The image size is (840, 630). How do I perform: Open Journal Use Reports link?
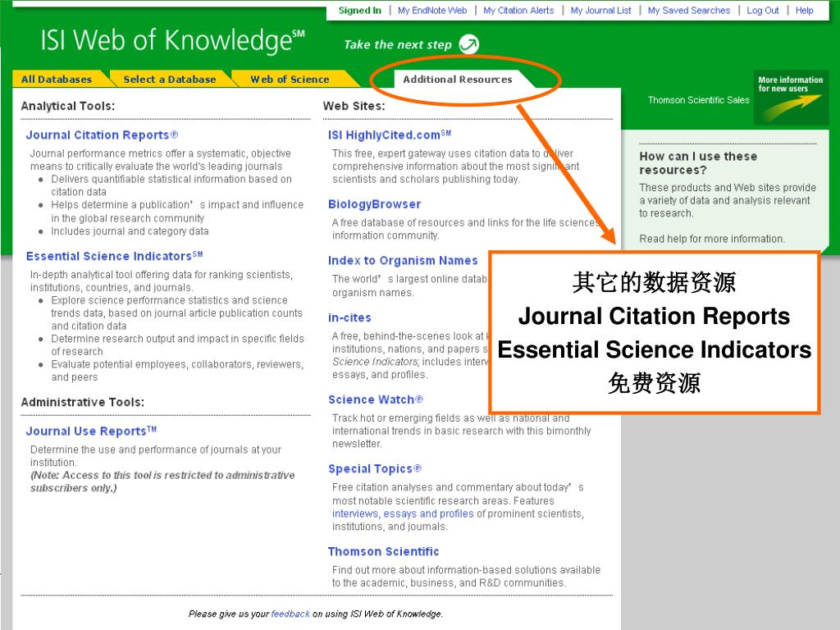(91, 431)
